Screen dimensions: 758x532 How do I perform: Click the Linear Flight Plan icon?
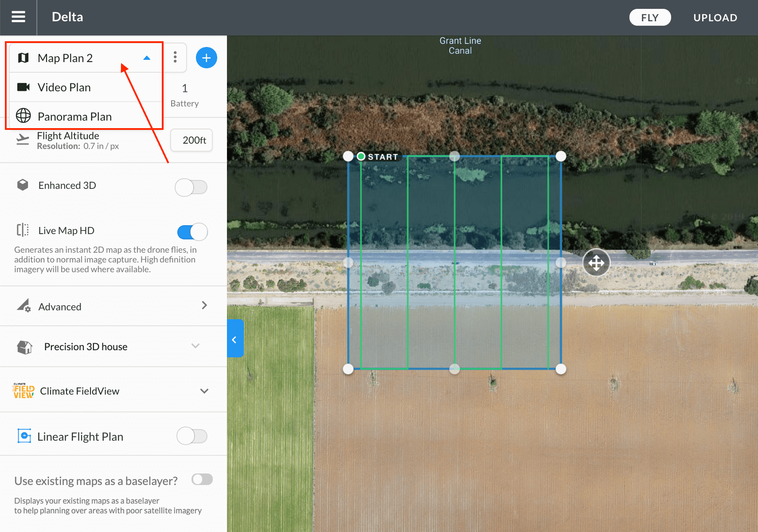pyautogui.click(x=24, y=436)
